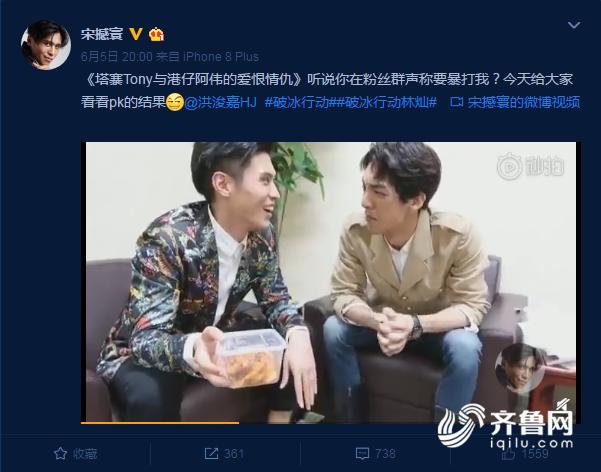
Task: Play the embedded video of two men
Action: [331, 282]
